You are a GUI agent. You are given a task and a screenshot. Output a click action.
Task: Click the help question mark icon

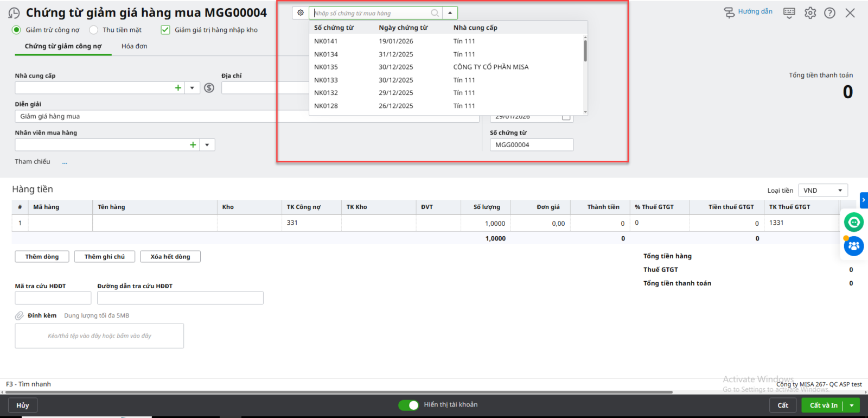click(x=829, y=13)
